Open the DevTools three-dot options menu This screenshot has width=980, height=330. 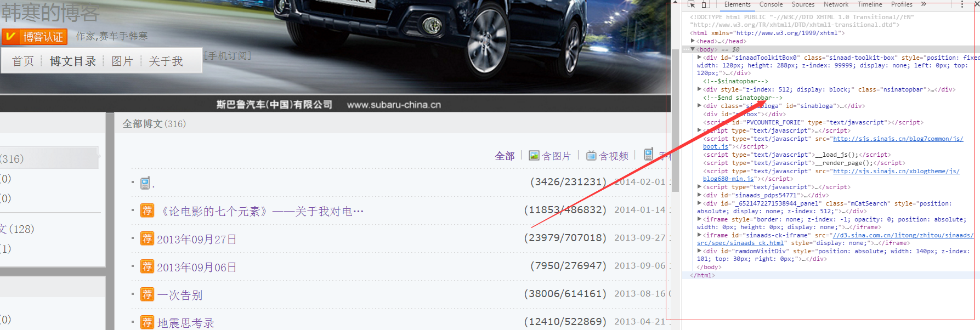962,4
